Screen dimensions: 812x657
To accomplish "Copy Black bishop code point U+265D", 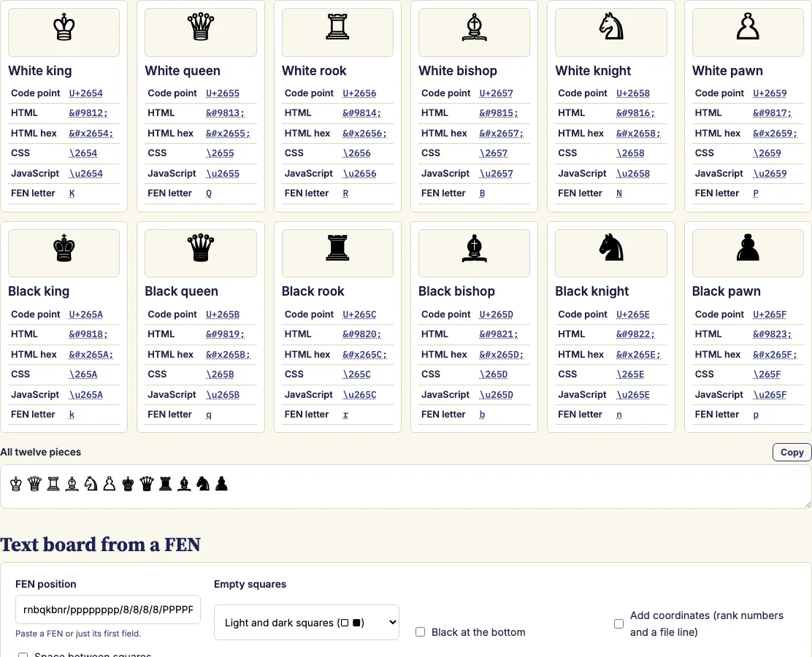I will (x=496, y=314).
